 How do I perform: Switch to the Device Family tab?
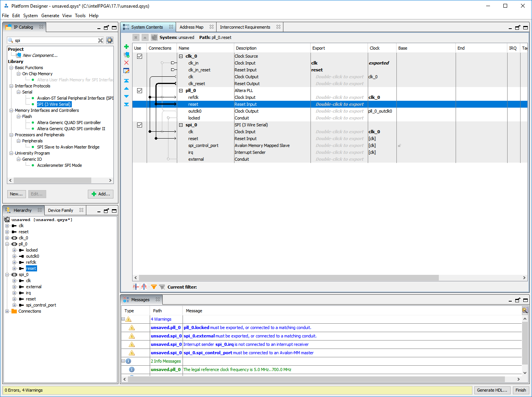[60, 210]
